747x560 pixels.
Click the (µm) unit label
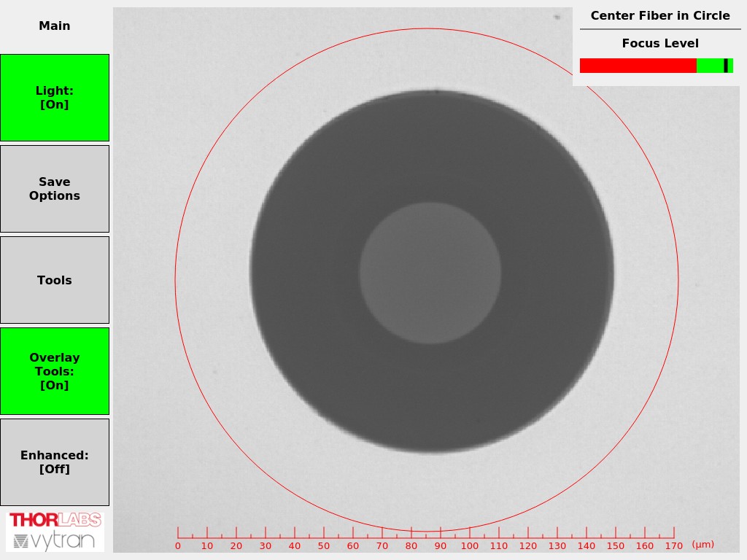click(703, 545)
